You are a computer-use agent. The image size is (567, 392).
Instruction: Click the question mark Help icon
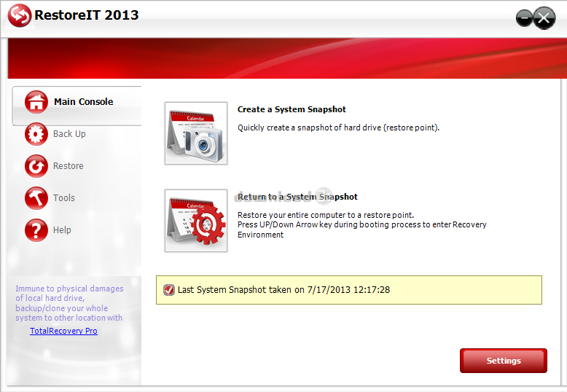tap(36, 230)
